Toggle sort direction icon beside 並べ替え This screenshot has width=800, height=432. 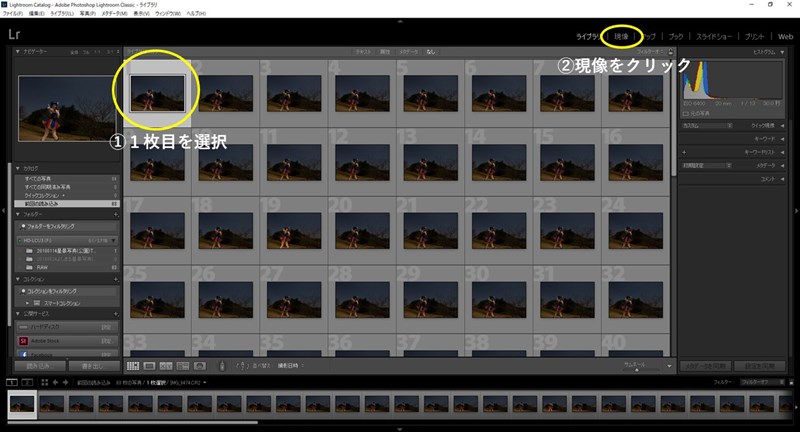click(x=242, y=366)
